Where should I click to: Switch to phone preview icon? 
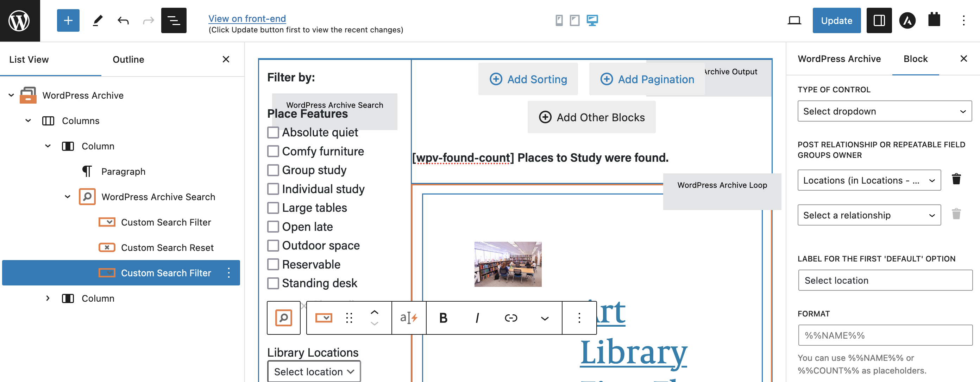(x=559, y=20)
